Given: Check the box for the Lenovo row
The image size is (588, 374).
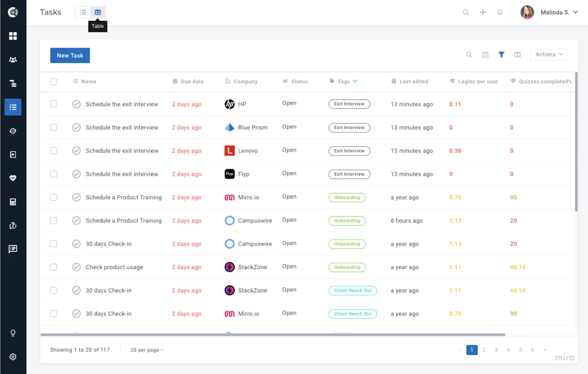Looking at the screenshot, I should [54, 151].
